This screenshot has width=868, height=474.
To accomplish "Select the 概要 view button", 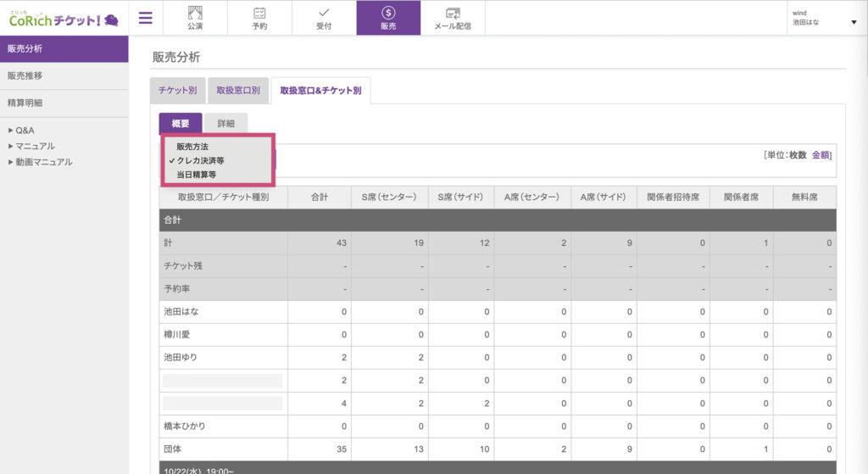I will (x=181, y=124).
